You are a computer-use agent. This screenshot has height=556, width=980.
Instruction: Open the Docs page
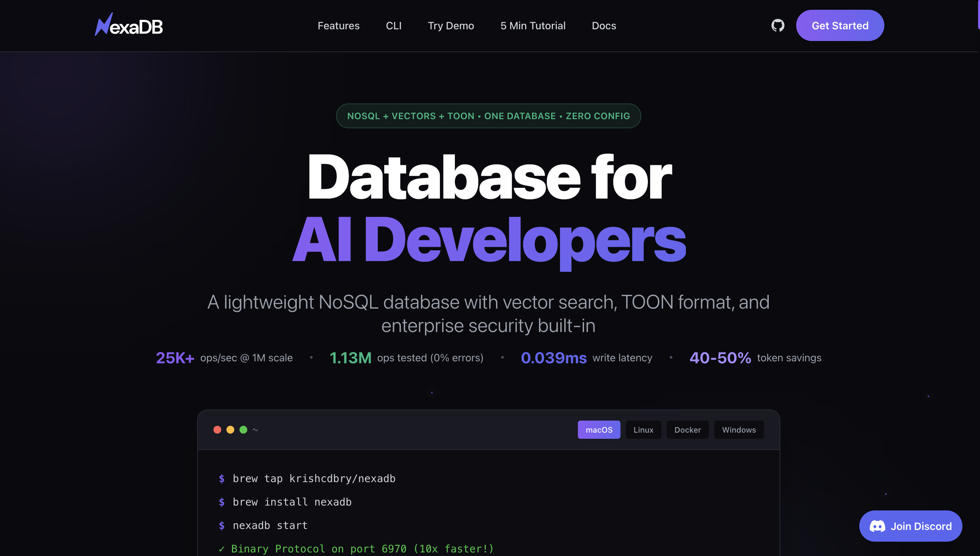pyautogui.click(x=604, y=25)
